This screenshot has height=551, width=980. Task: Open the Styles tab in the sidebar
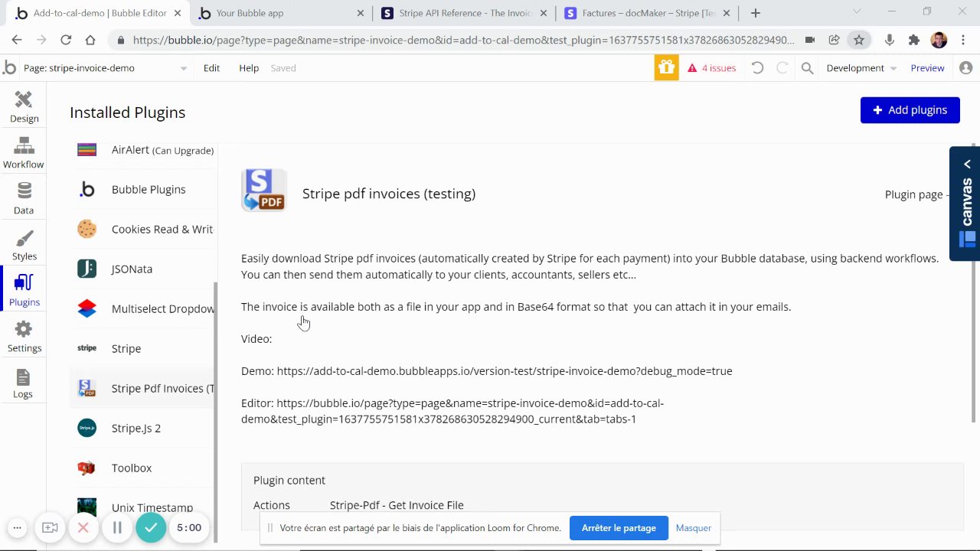(x=24, y=245)
